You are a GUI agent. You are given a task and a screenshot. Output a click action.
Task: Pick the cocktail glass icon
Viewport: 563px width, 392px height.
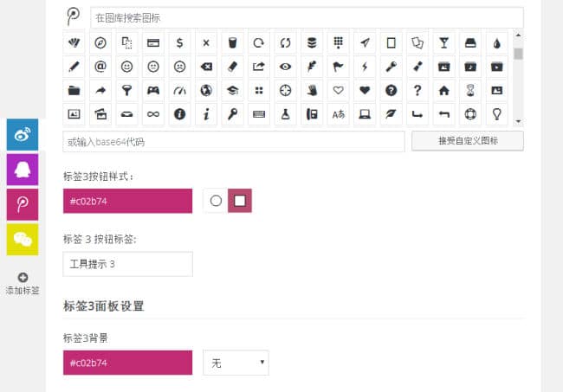444,43
